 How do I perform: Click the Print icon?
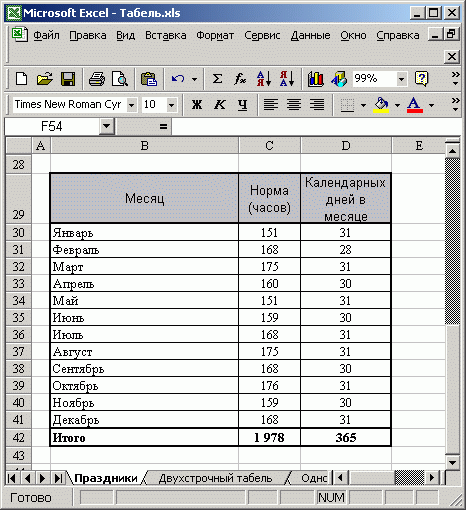tap(97, 79)
